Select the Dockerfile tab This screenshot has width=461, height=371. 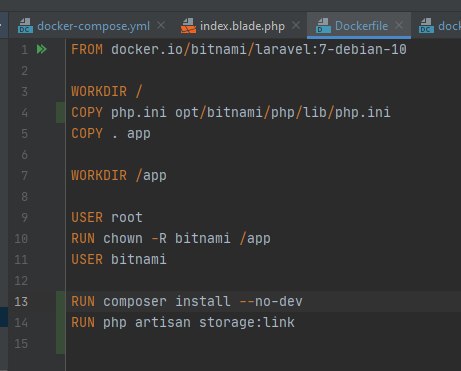(x=361, y=26)
